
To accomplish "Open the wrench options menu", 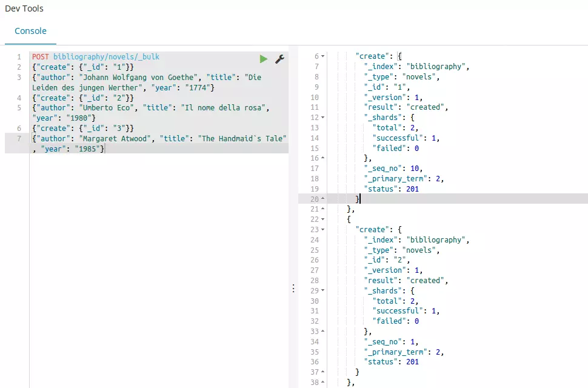I will click(x=279, y=59).
